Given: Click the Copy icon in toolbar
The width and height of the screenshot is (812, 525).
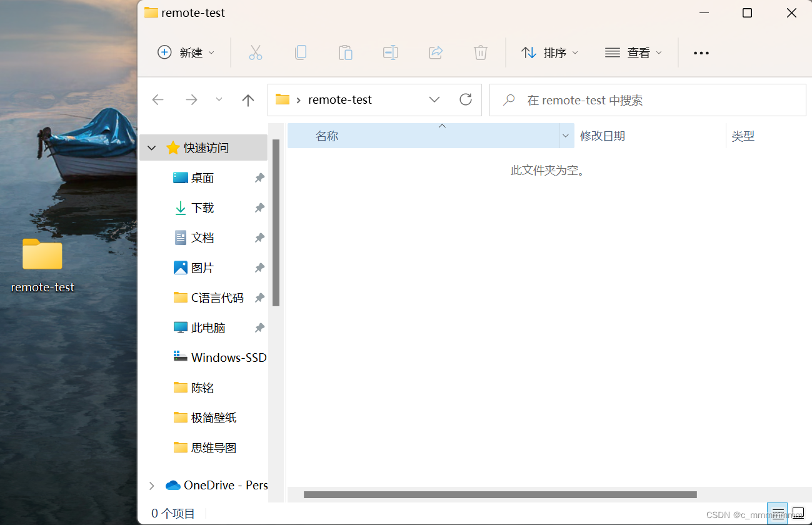Looking at the screenshot, I should tap(301, 52).
